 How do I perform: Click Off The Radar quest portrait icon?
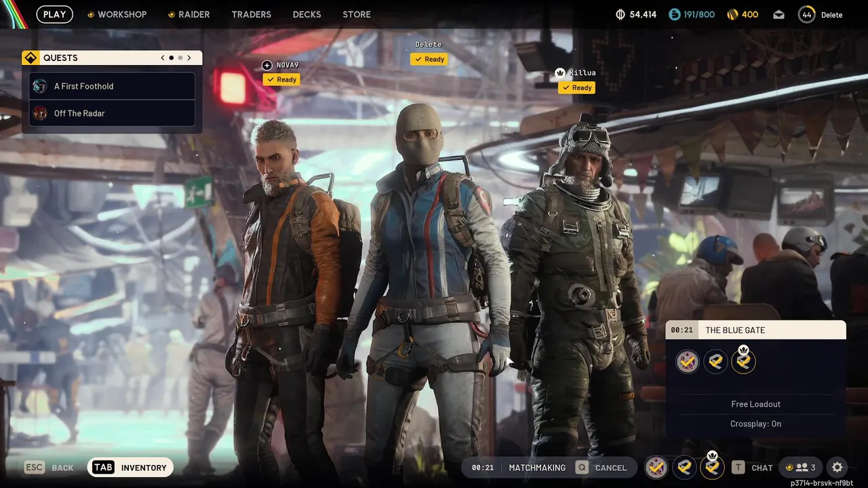40,113
